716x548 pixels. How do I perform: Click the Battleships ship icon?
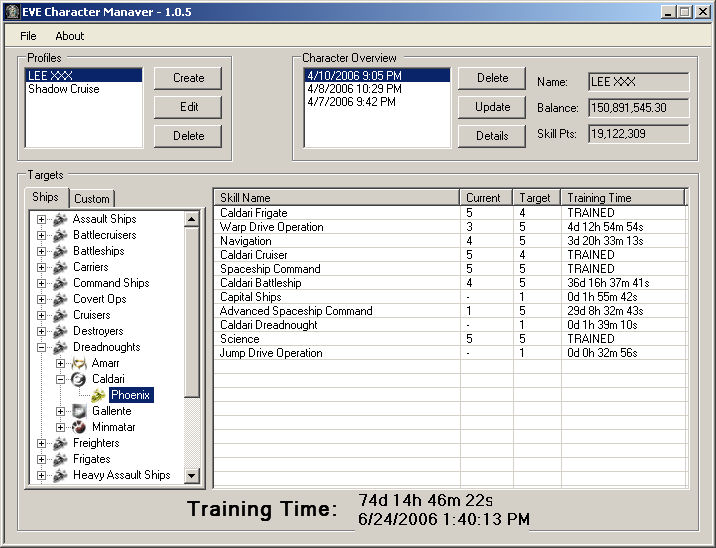tap(60, 251)
